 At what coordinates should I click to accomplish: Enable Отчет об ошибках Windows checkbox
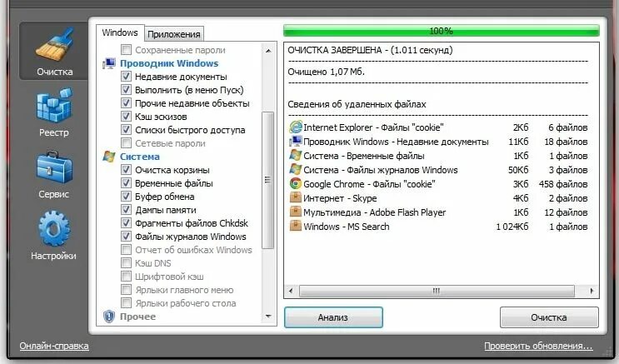click(x=126, y=250)
